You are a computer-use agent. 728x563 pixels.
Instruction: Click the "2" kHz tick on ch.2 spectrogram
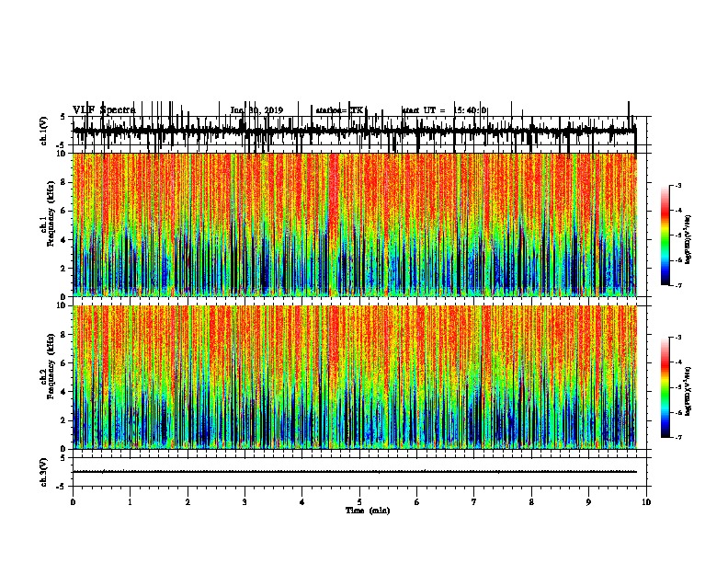coord(63,420)
